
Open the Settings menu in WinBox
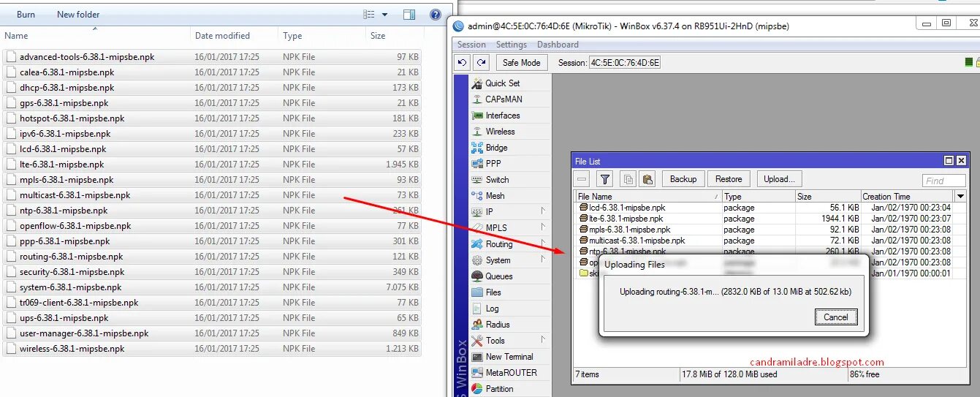pyautogui.click(x=512, y=45)
